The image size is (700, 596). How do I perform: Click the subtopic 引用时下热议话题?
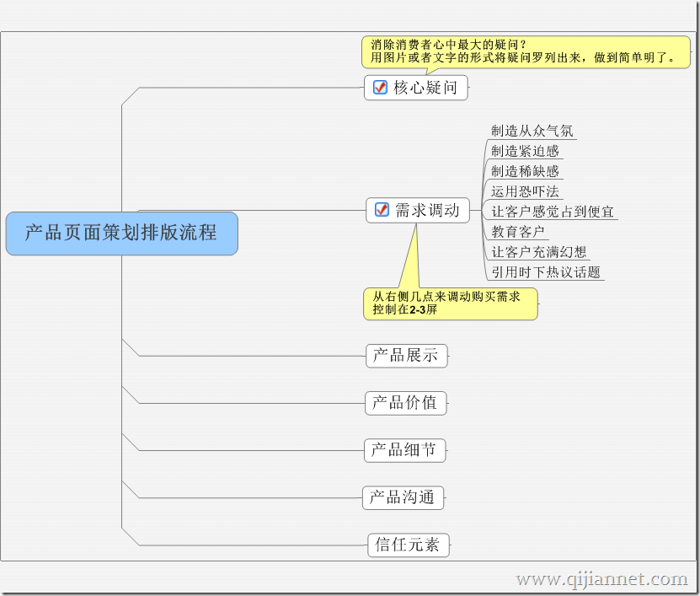pos(546,272)
